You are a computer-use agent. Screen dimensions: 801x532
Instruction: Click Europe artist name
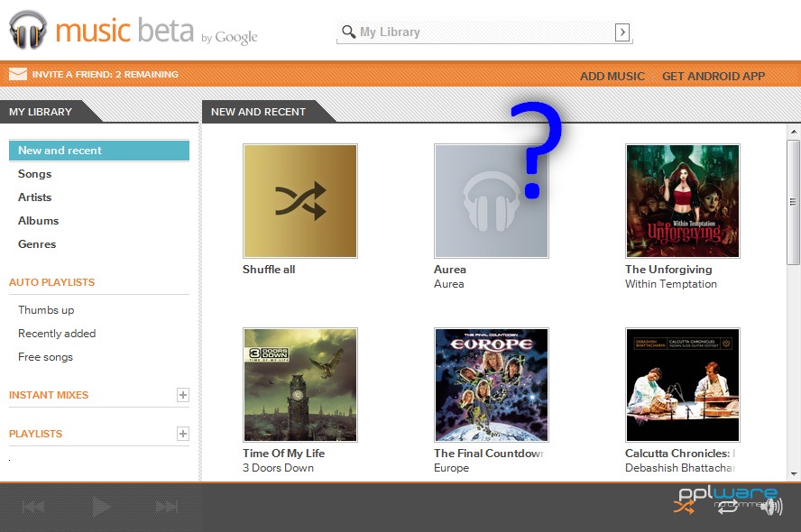[x=451, y=468]
